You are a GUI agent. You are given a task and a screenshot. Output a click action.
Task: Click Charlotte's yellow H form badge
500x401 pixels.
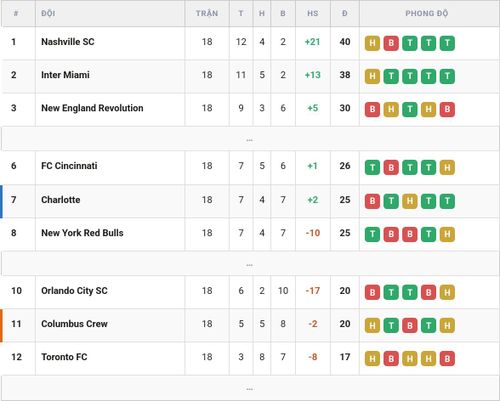click(x=410, y=201)
